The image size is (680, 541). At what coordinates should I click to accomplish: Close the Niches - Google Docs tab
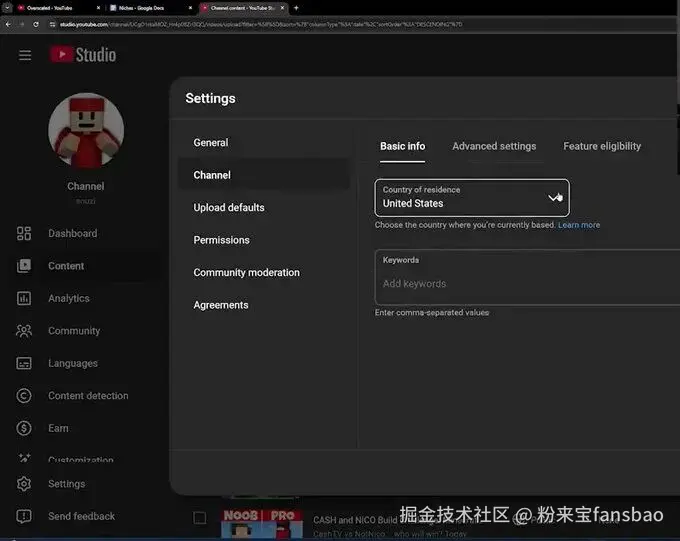(x=190, y=8)
